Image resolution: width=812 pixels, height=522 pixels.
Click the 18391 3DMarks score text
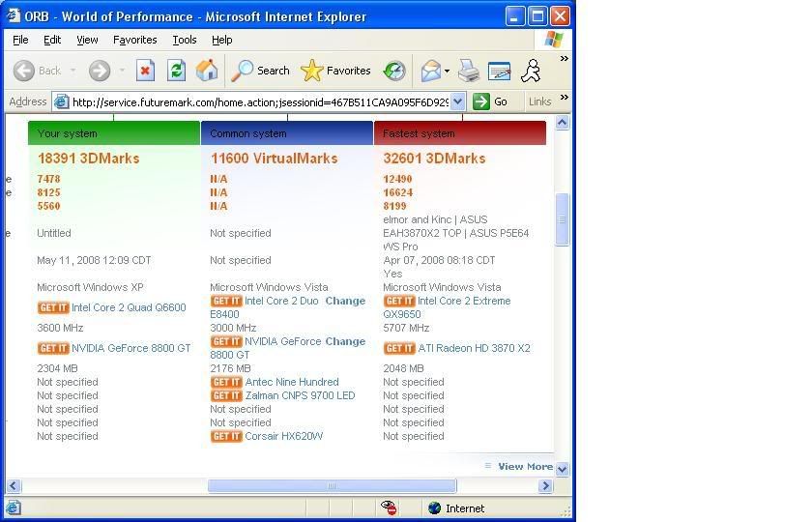pyautogui.click(x=89, y=159)
